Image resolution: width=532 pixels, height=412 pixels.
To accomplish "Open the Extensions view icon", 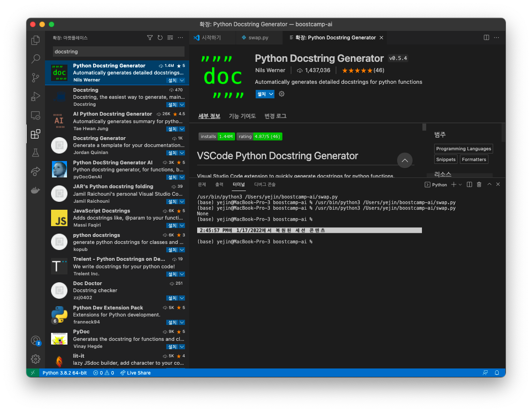I will coord(36,134).
